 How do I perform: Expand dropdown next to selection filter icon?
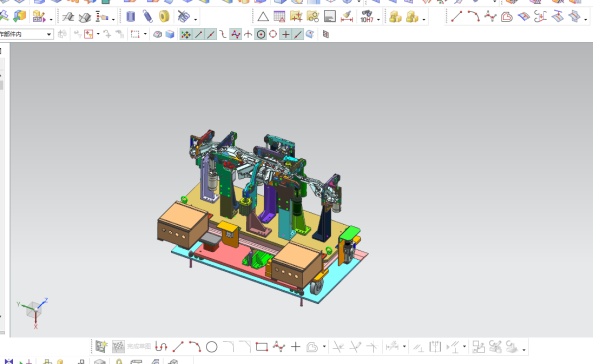click(x=98, y=34)
